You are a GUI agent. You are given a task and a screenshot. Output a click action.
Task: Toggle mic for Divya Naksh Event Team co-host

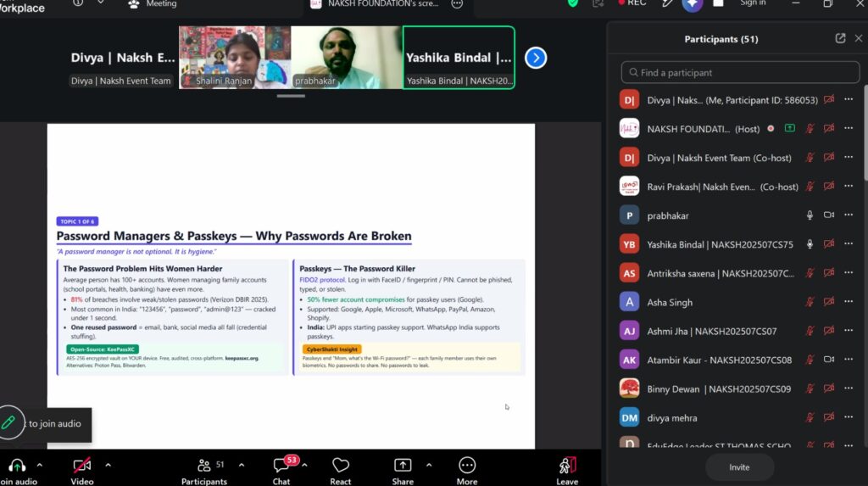click(x=810, y=158)
